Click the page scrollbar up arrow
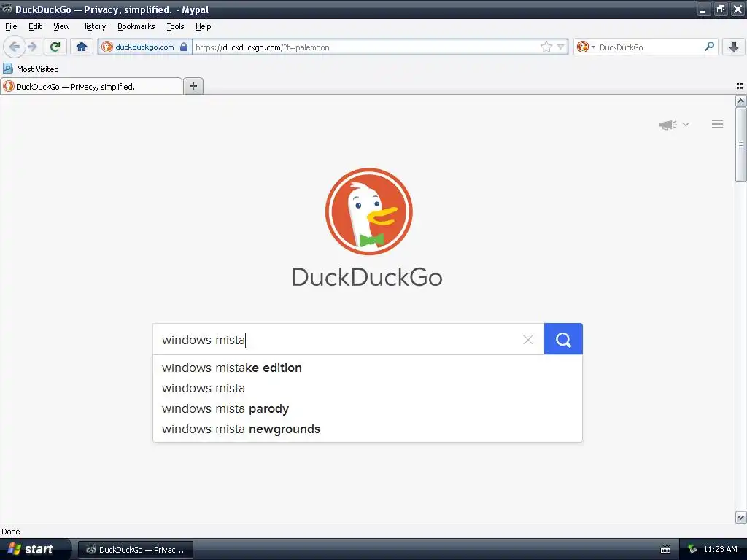Viewport: 747px width, 560px height. coord(740,101)
